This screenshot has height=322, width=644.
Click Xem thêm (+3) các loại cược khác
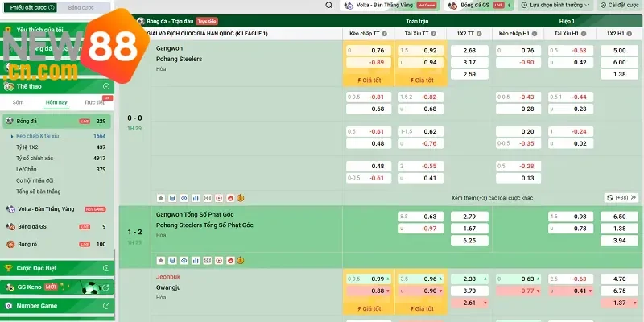coord(492,197)
